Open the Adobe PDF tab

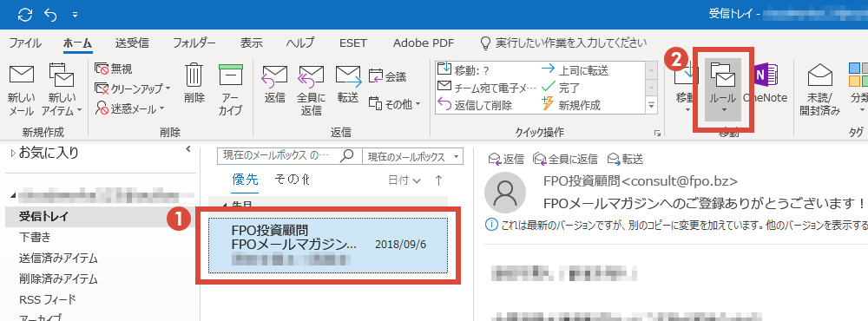424,43
